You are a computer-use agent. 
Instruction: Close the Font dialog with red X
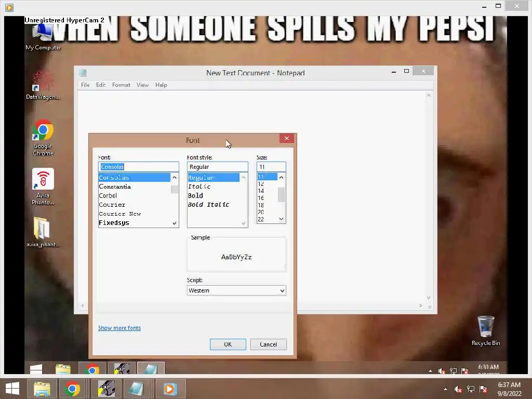[287, 138]
